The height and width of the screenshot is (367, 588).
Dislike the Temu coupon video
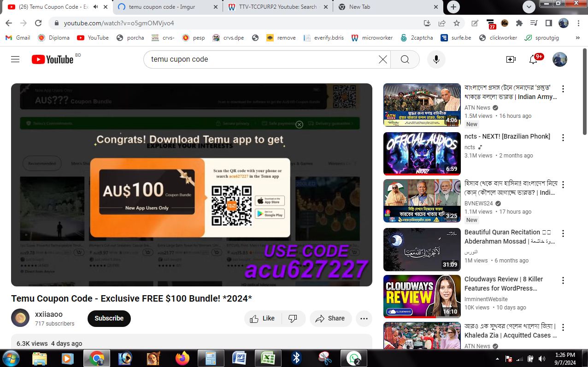(x=293, y=318)
